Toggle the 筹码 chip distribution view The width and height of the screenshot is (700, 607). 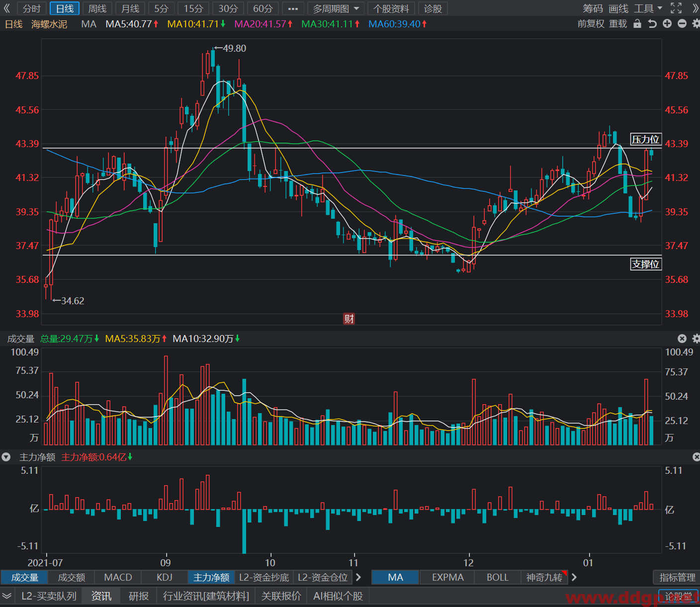593,8
